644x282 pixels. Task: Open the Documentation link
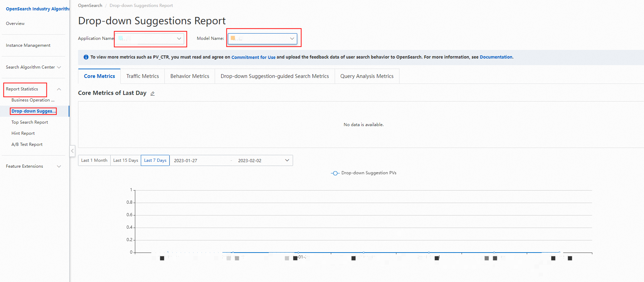click(496, 57)
